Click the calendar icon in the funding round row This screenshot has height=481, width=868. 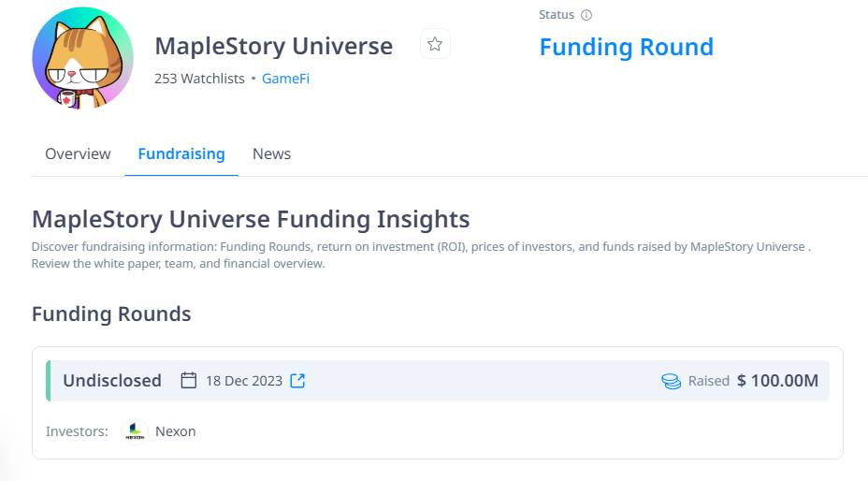(189, 381)
